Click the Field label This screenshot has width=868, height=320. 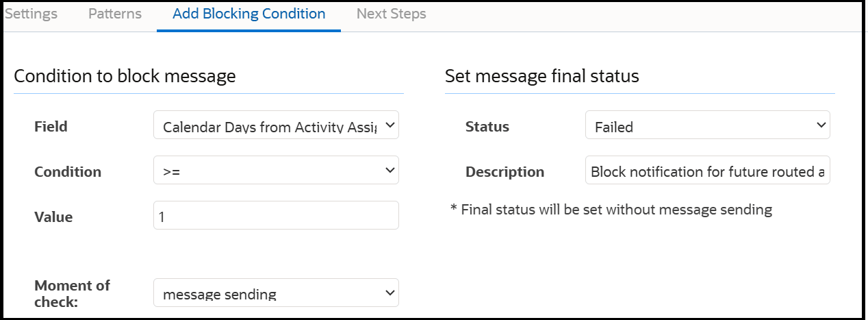coord(51,127)
